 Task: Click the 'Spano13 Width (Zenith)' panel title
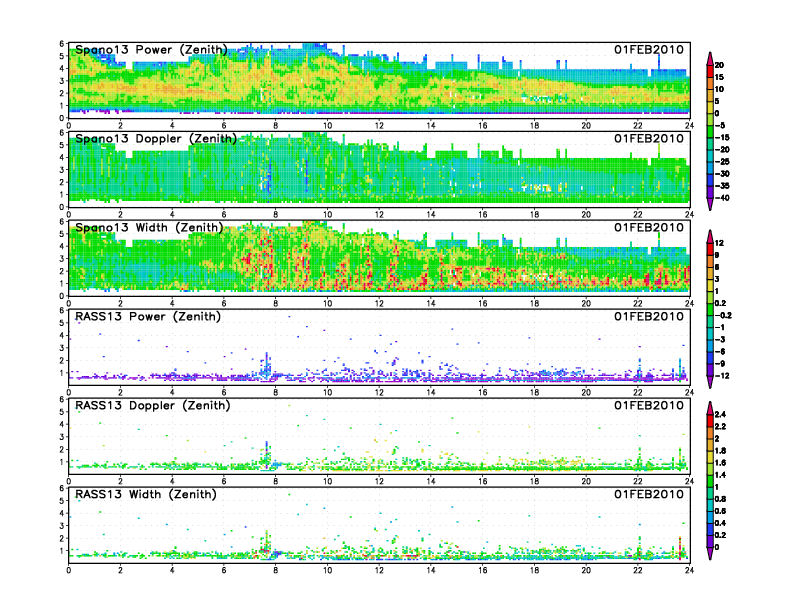tap(149, 227)
